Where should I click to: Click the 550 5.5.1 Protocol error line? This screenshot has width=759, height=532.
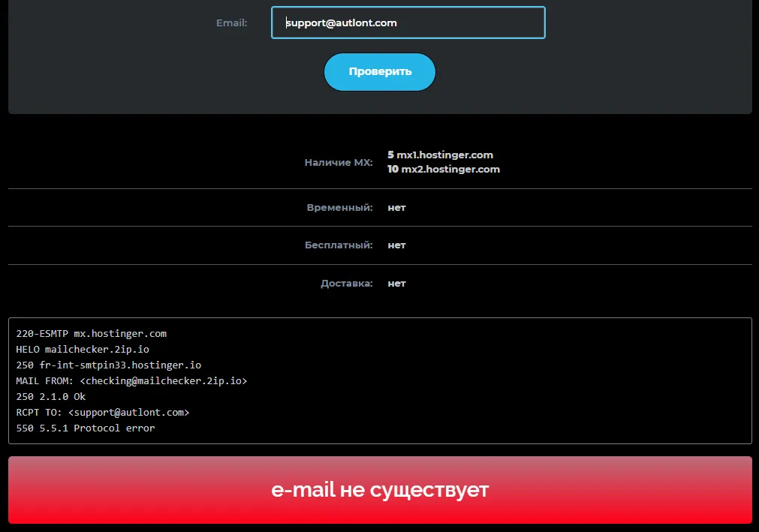coord(85,428)
